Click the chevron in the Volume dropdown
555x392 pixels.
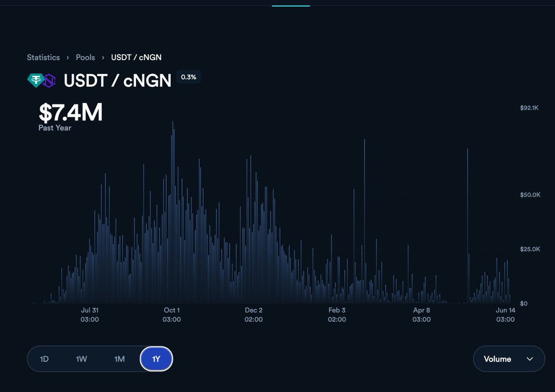tap(530, 359)
